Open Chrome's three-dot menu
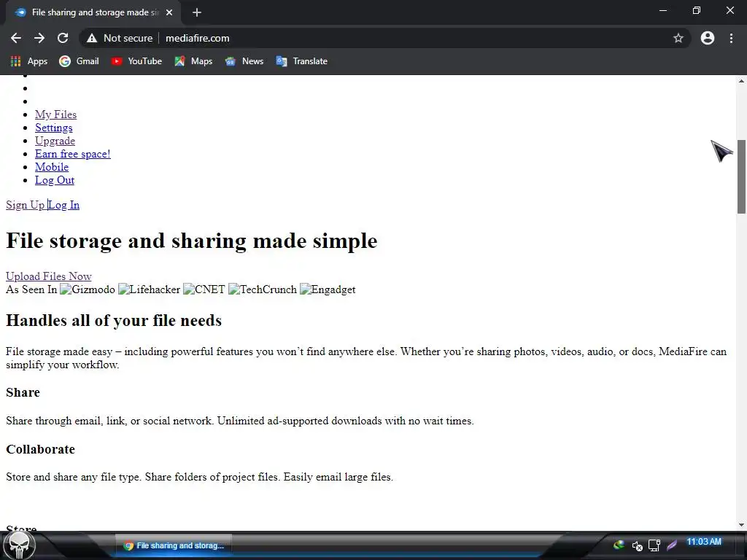 click(x=731, y=38)
